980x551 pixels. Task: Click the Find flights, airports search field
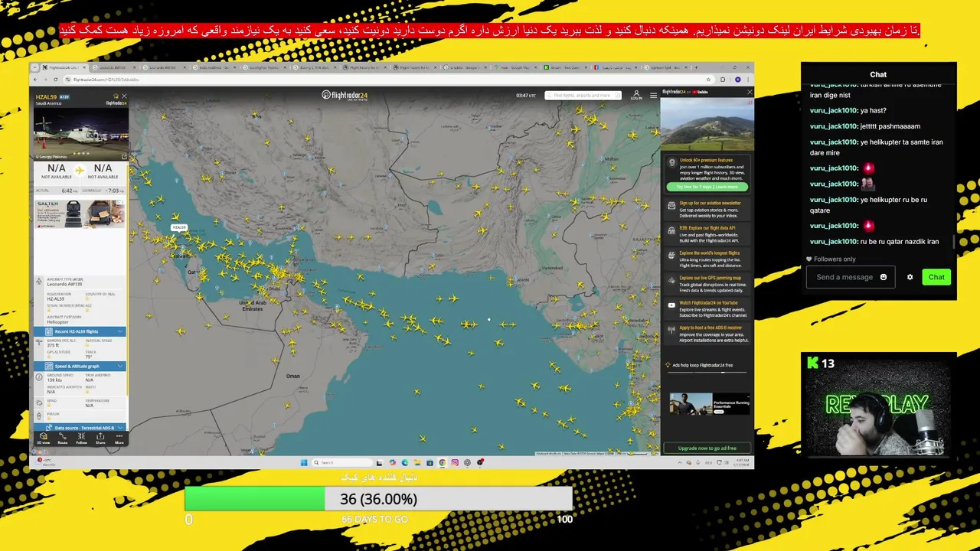(583, 96)
